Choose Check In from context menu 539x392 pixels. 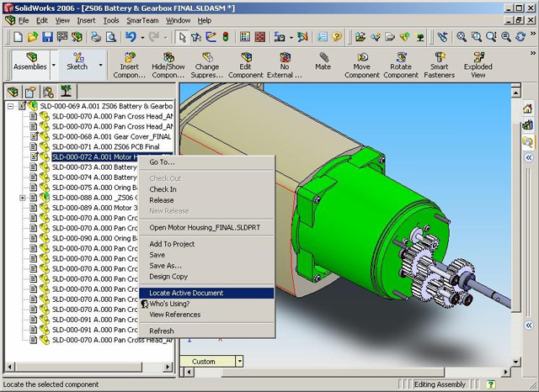206,189
